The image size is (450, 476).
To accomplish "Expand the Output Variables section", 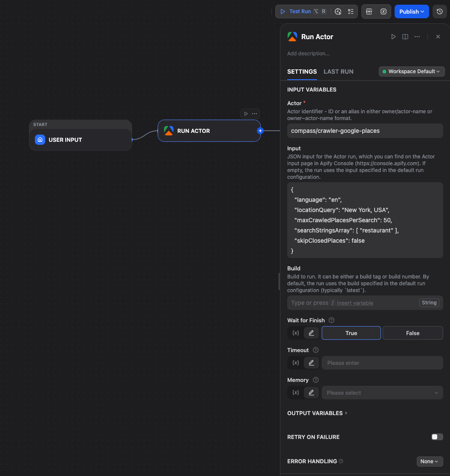I will (x=317, y=413).
